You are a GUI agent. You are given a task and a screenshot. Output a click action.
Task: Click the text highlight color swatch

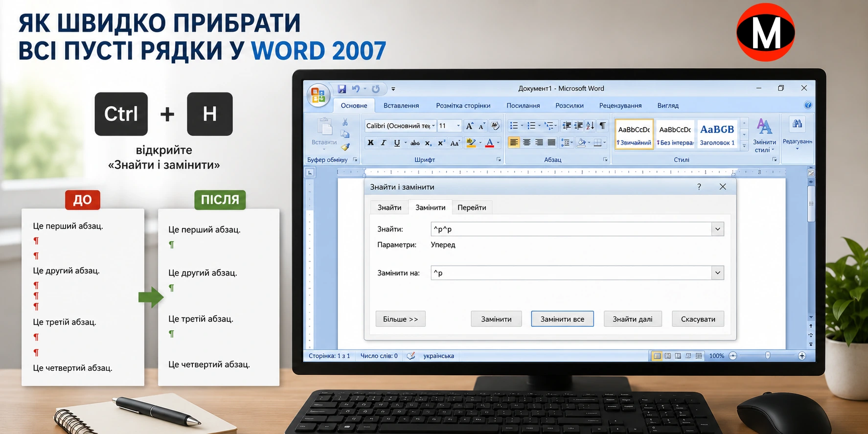point(471,143)
